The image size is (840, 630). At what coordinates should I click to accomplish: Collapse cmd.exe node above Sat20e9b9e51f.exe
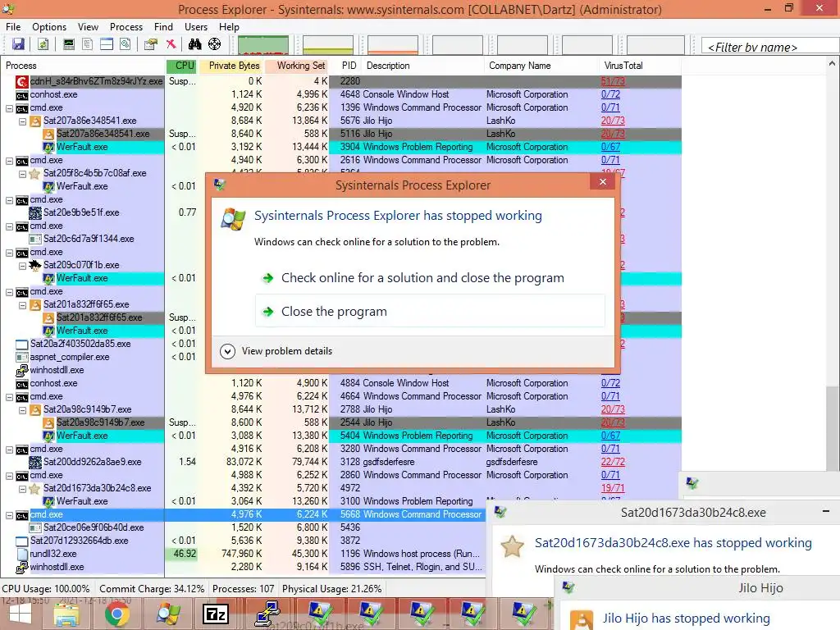pos(9,200)
